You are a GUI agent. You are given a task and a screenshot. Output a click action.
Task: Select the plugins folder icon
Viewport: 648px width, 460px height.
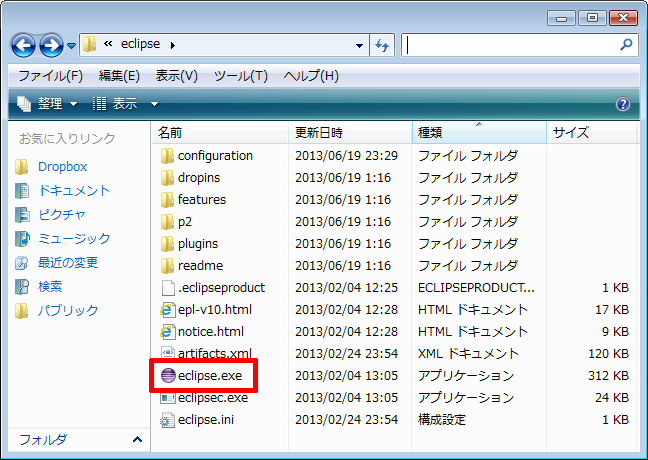167,244
